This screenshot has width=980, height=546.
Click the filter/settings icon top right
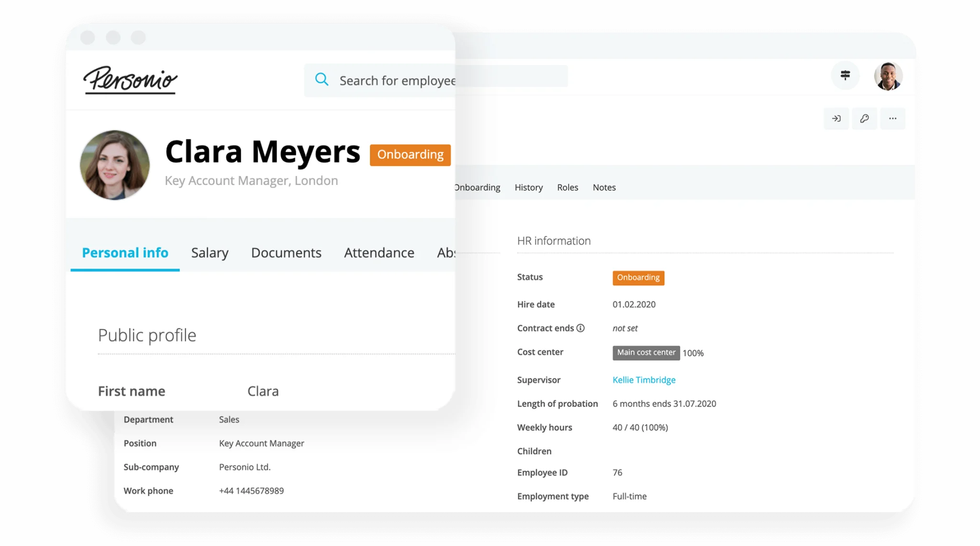coord(845,76)
